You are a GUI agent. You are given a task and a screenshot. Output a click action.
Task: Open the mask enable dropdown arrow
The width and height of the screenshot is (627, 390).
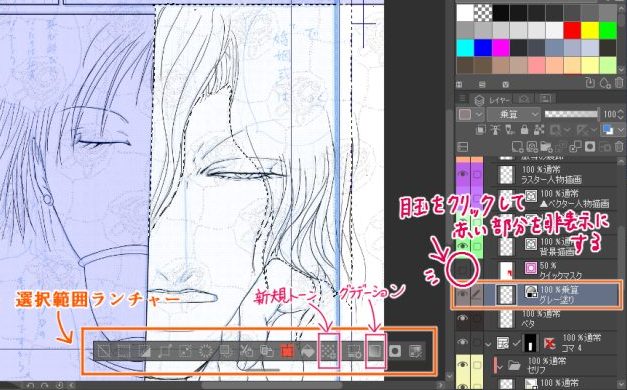click(x=567, y=130)
